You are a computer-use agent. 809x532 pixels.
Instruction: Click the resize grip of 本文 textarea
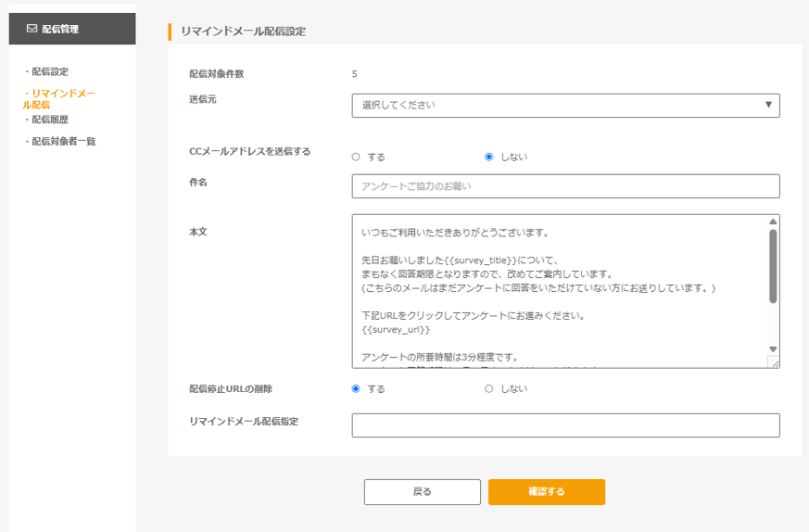tap(774, 362)
